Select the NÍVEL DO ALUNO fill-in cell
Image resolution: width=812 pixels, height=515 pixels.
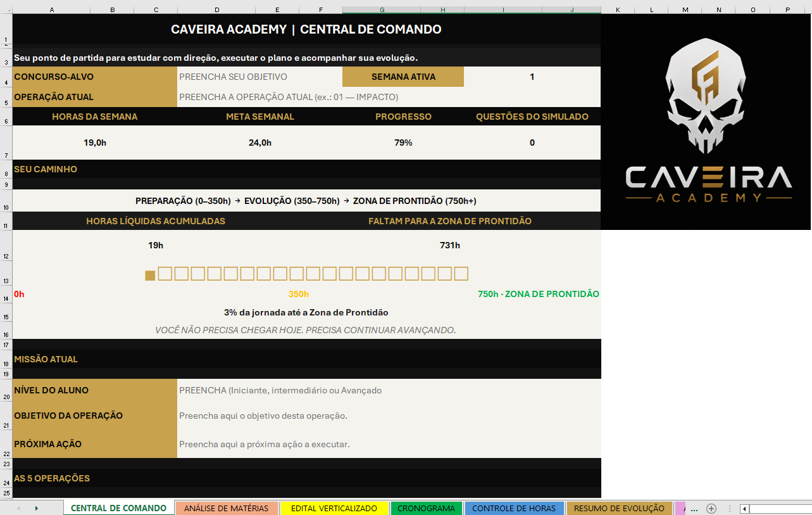click(389, 390)
